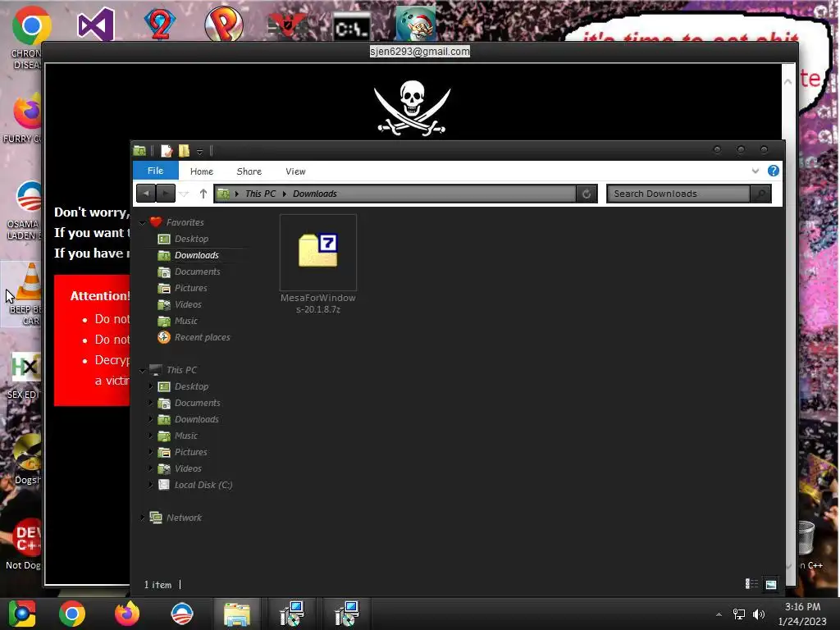Click 'Downloads' in the address bar
Viewport: 840px width, 630px height.
(x=314, y=194)
